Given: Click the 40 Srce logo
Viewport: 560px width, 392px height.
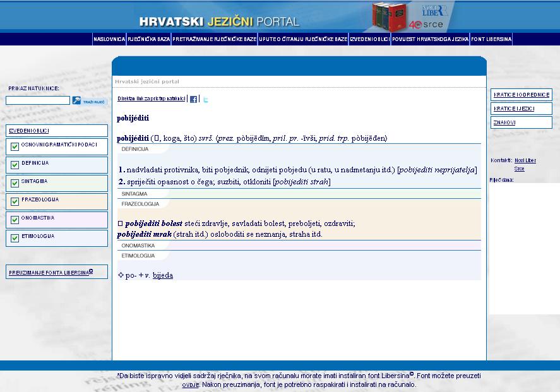Looking at the screenshot, I should click(x=426, y=25).
